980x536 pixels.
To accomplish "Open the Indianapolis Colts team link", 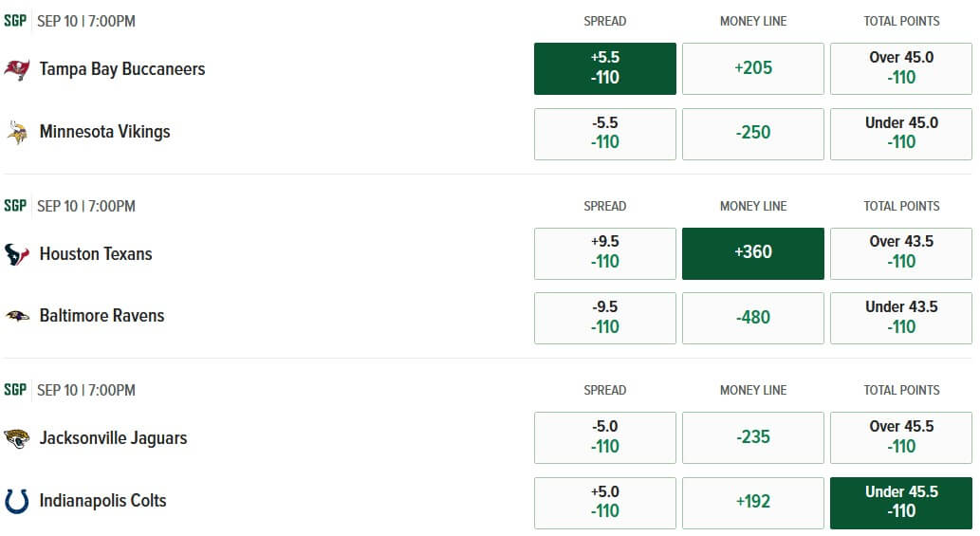I will 102,501.
